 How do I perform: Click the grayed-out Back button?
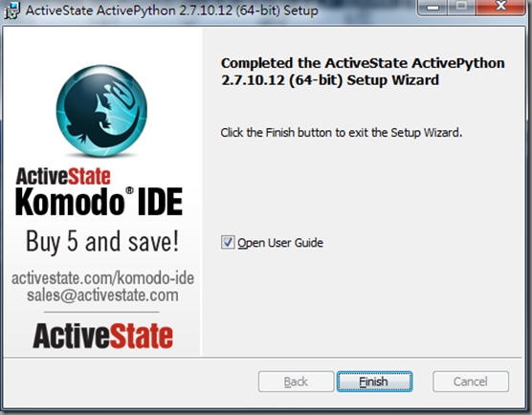(296, 382)
